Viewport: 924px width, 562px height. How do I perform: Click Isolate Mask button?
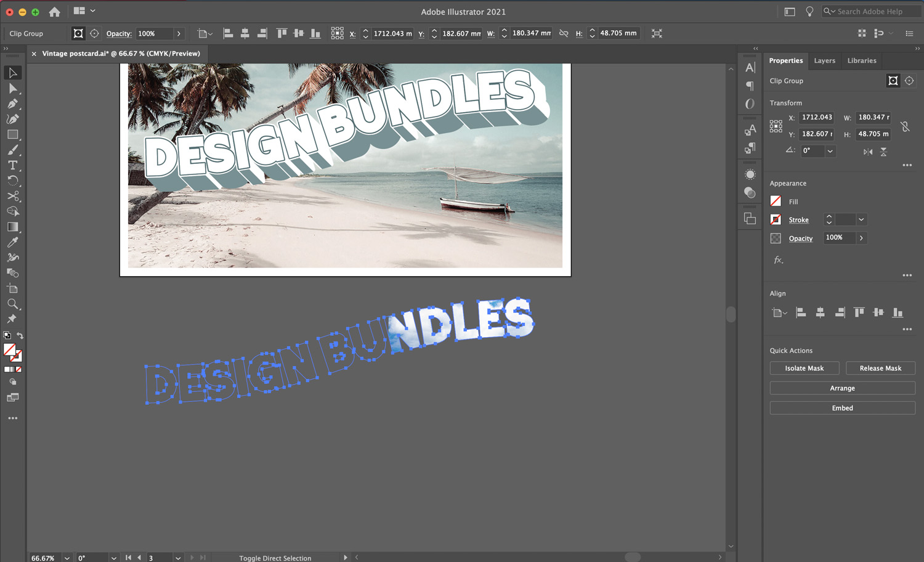(x=804, y=368)
